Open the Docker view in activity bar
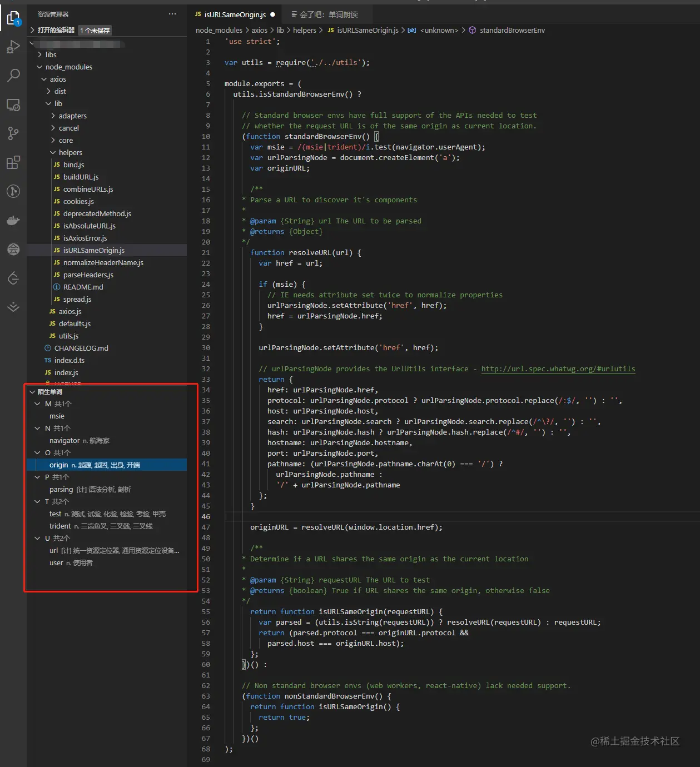The width and height of the screenshot is (700, 767). [13, 220]
